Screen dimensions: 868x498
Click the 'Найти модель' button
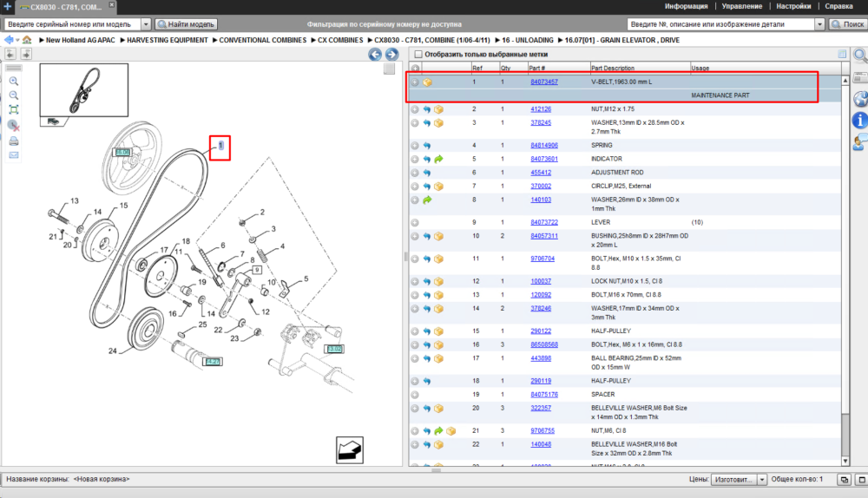[186, 24]
